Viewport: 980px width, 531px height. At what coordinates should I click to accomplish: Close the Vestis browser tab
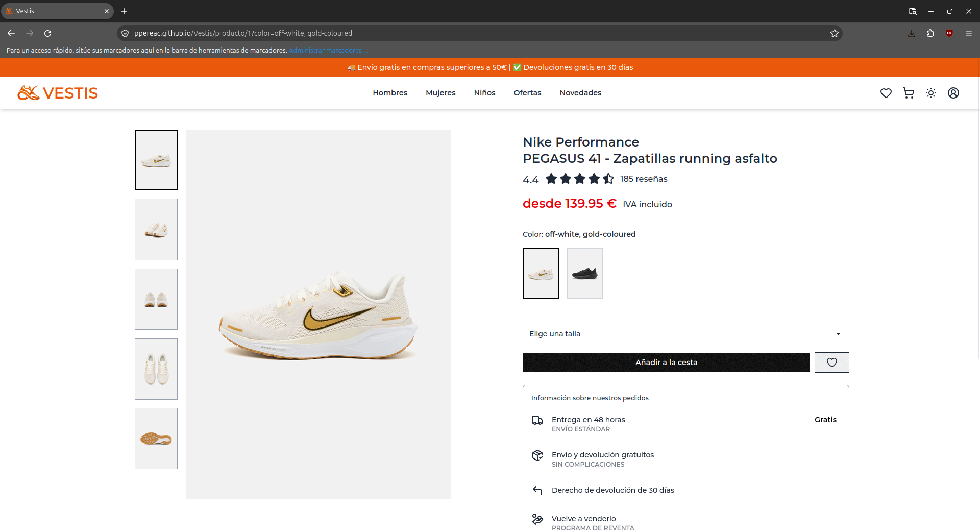coord(107,11)
